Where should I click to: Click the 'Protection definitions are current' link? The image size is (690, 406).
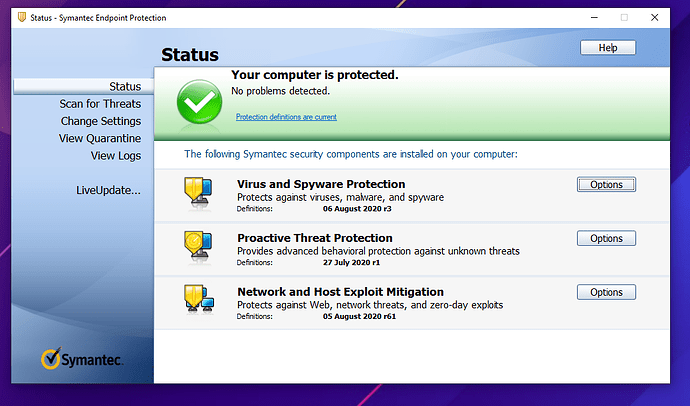point(286,117)
